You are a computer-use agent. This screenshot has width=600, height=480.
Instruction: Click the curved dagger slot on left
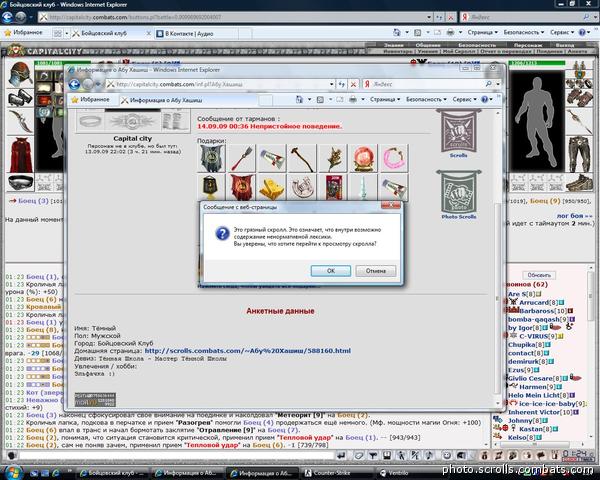tap(19, 121)
